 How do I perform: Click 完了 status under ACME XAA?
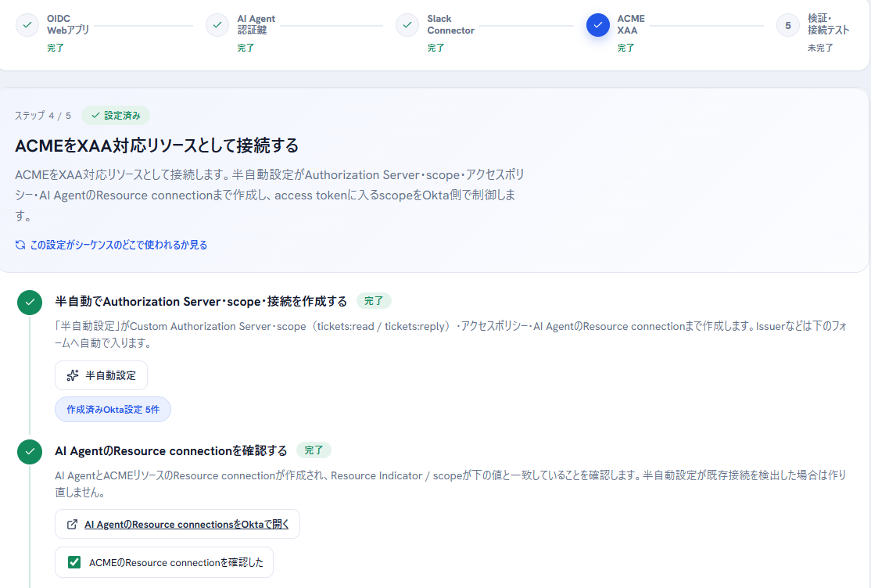[625, 48]
